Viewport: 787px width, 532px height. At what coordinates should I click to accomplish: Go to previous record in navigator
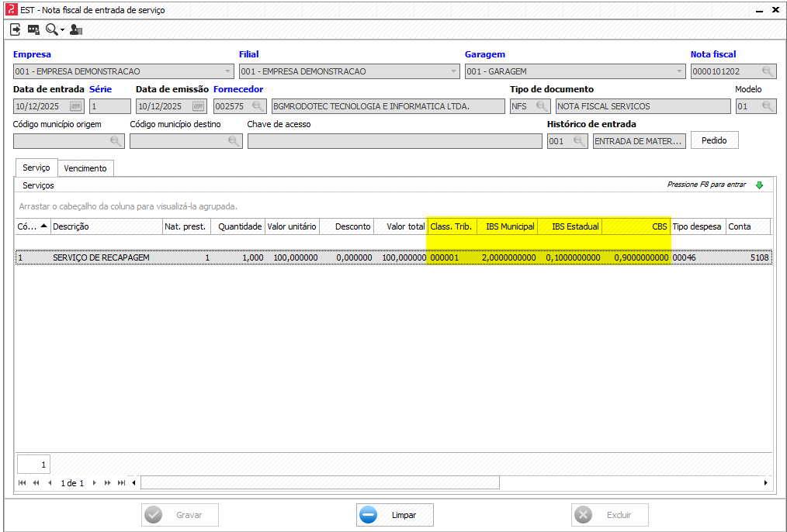[x=50, y=483]
